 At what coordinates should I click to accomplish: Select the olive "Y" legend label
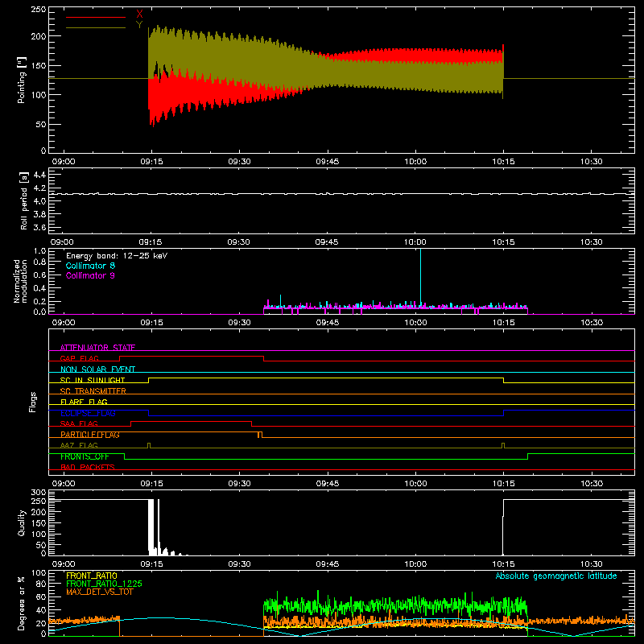click(x=139, y=25)
